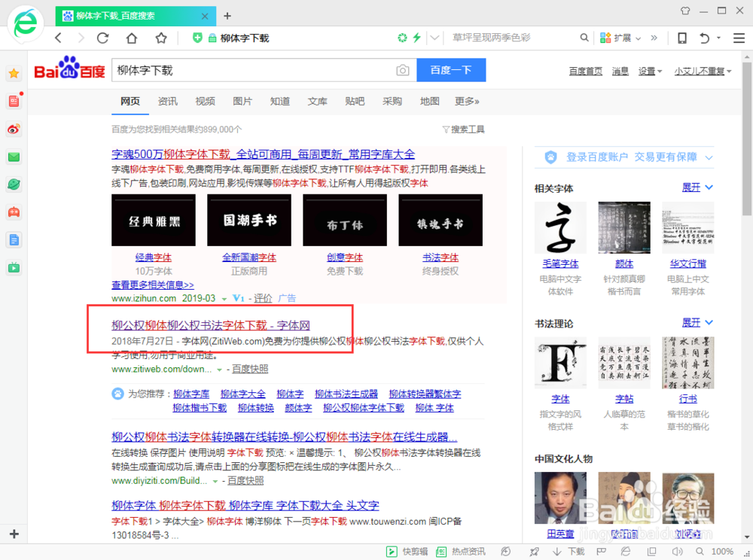Click the 搜索工具 filter link
Image resolution: width=753 pixels, height=560 pixels.
coord(463,129)
